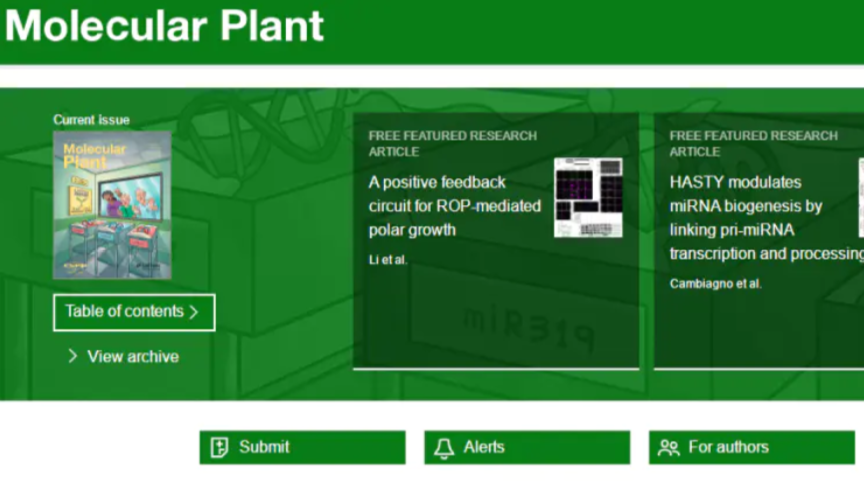Click Free Featured Research Article label above ROP article
Viewport: 864px width, 494px height.
click(452, 144)
